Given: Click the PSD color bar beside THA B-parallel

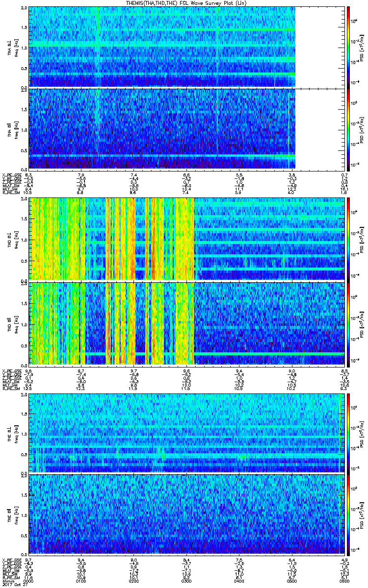Looking at the screenshot, I should coord(348,129).
